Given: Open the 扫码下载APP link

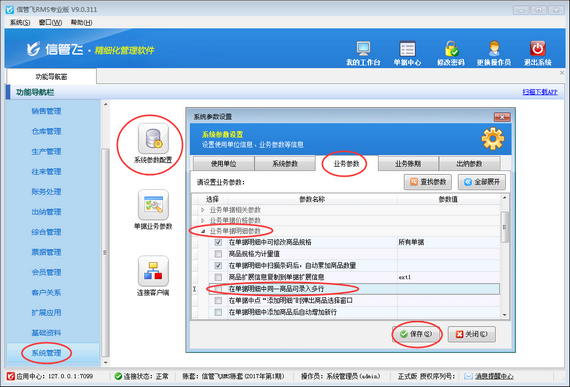Looking at the screenshot, I should click(540, 92).
